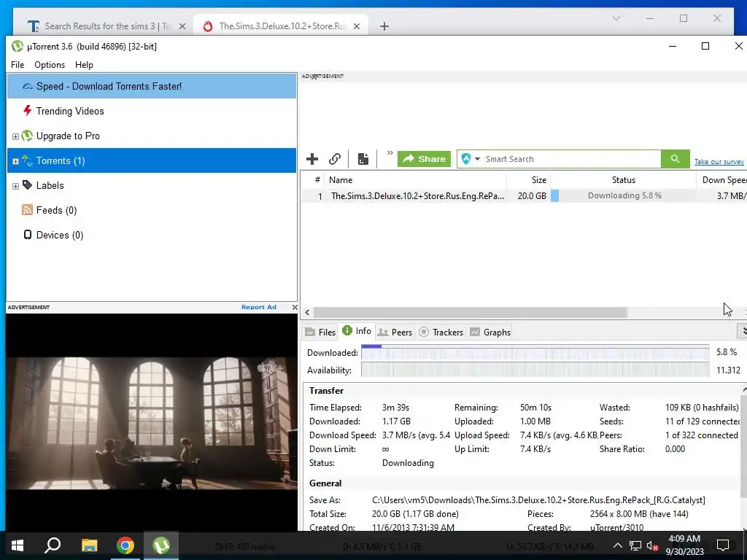747x560 pixels.
Task: Click the Save As path value
Action: pyautogui.click(x=538, y=500)
